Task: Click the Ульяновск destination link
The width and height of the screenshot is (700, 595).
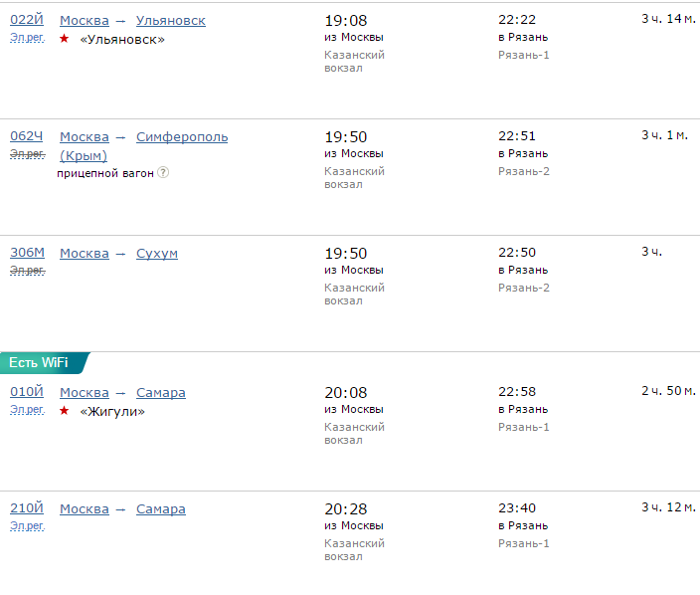Action: click(171, 20)
